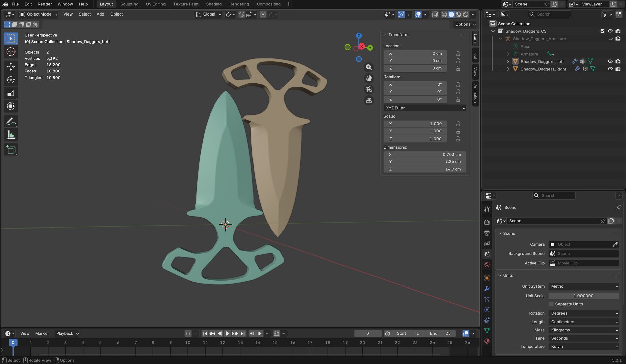The image size is (626, 364).
Task: Disable render for Shadow_Daggers_Left camera icon
Action: [618, 61]
